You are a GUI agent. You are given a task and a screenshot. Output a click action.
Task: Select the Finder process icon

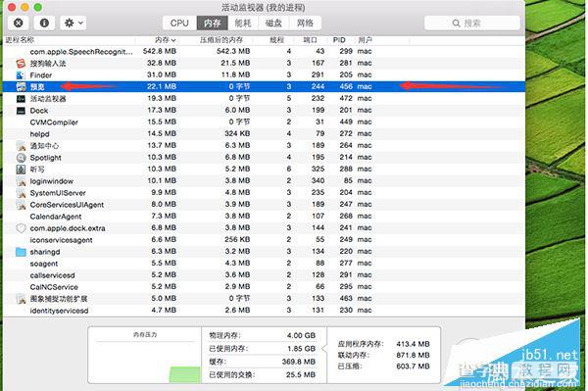pos(21,75)
